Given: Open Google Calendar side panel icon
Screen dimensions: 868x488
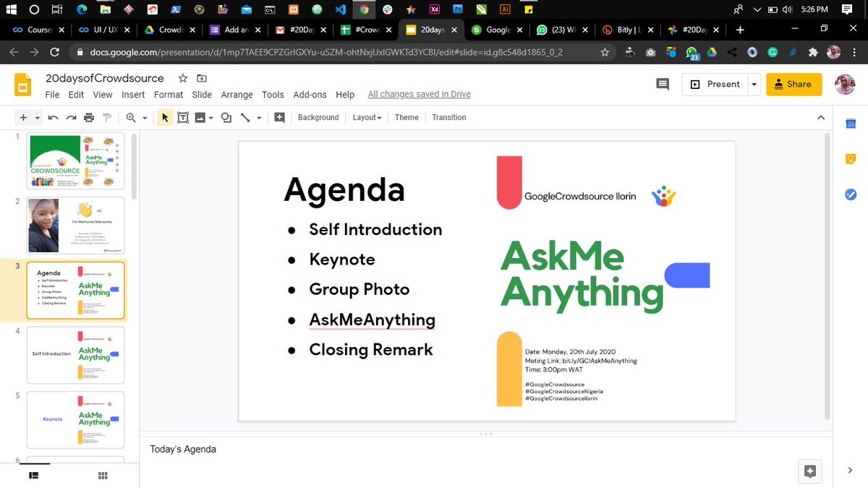Looking at the screenshot, I should pyautogui.click(x=851, y=124).
